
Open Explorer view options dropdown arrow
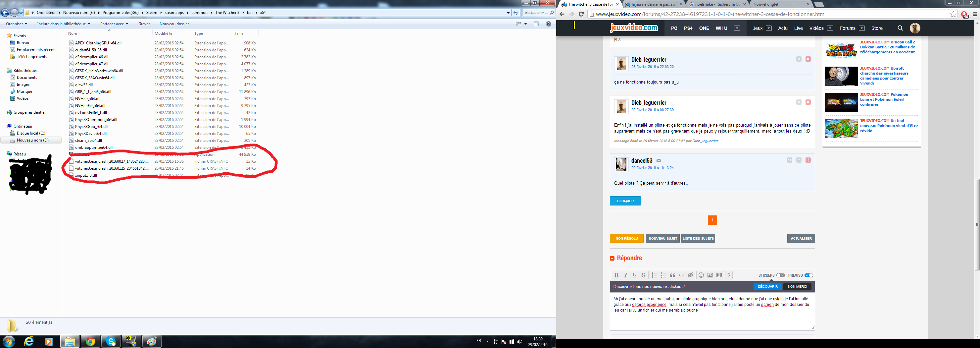pyautogui.click(x=526, y=24)
